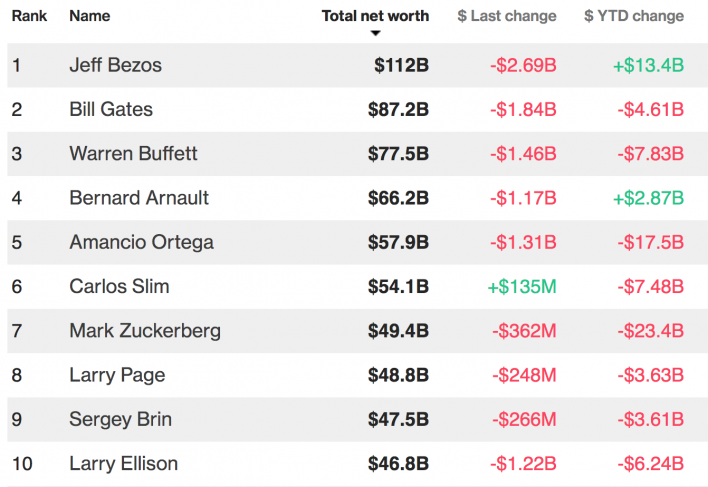708x487 pixels.
Task: Click Carlos Slim's +$135M last change
Action: click(521, 286)
